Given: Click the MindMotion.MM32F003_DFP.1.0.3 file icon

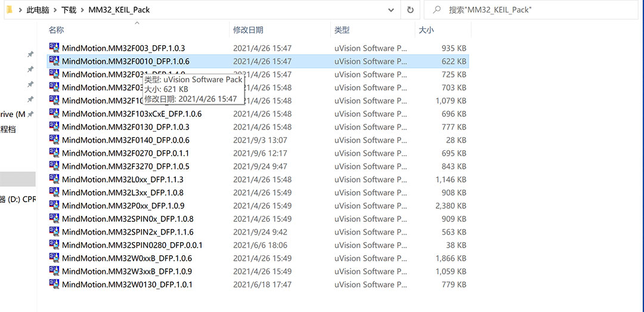Looking at the screenshot, I should click(x=54, y=47).
